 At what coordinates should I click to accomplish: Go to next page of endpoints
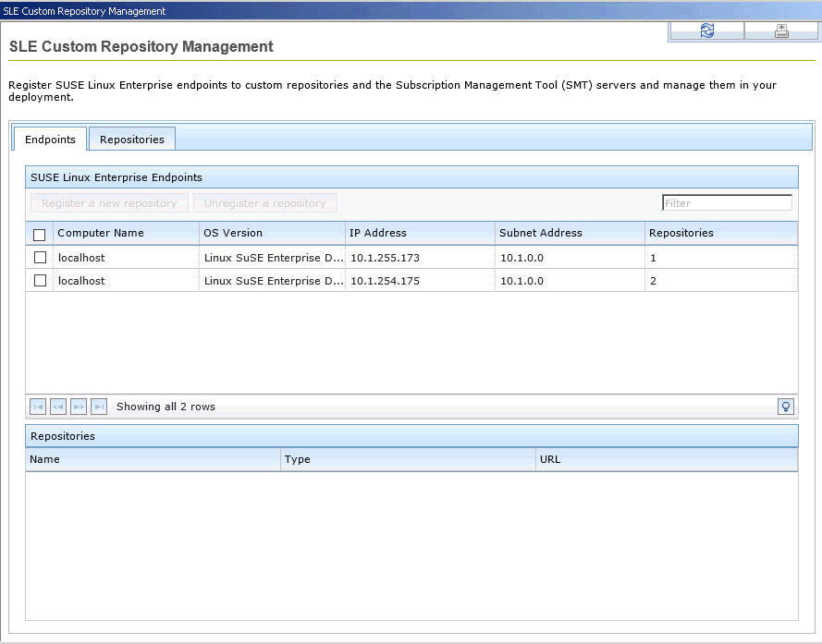pos(79,407)
